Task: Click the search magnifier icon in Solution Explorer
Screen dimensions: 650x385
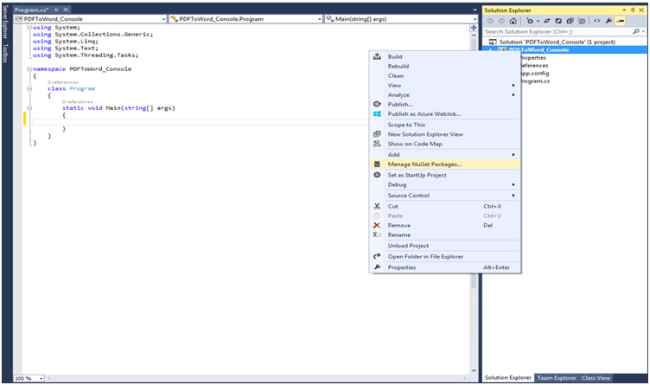Action: (x=636, y=31)
